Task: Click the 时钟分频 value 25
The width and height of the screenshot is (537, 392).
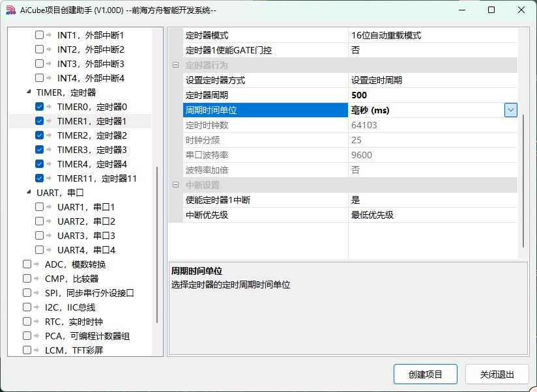Action: pos(433,140)
